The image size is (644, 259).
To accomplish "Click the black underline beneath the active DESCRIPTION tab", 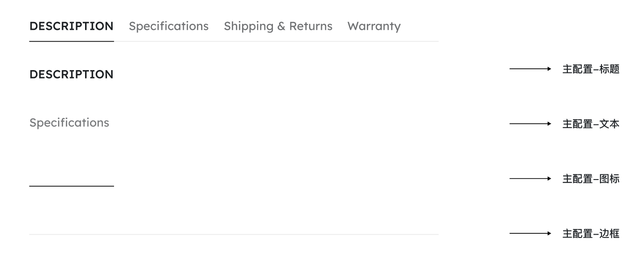I will tap(72, 42).
